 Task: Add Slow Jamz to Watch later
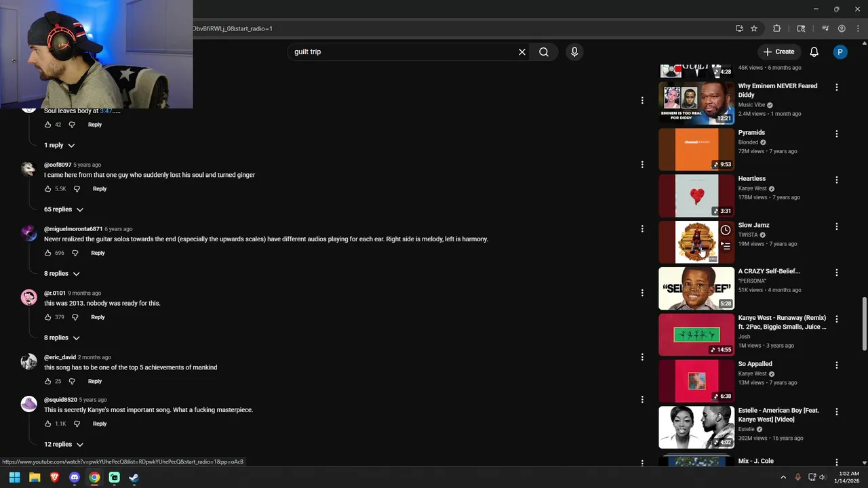726,230
